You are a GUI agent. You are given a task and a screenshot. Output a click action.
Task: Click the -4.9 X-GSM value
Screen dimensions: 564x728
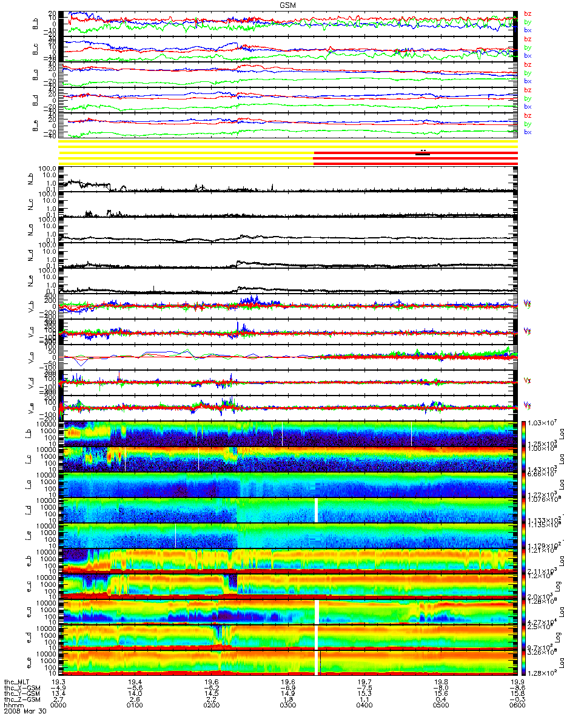tap(59, 688)
